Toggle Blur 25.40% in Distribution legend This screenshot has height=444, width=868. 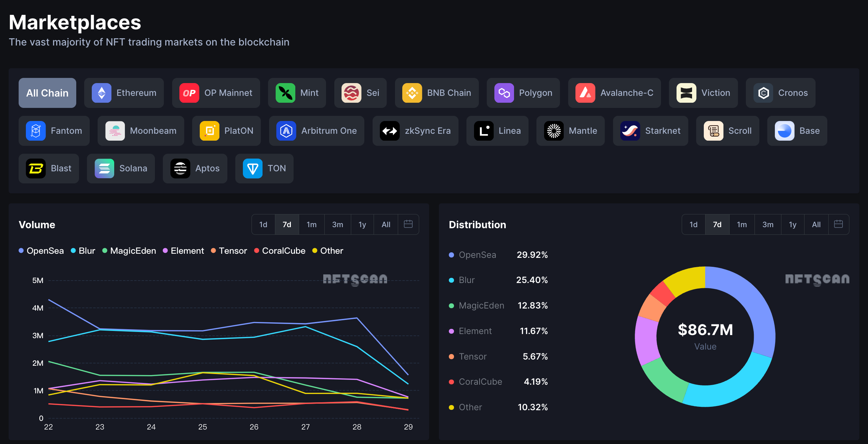click(x=498, y=280)
